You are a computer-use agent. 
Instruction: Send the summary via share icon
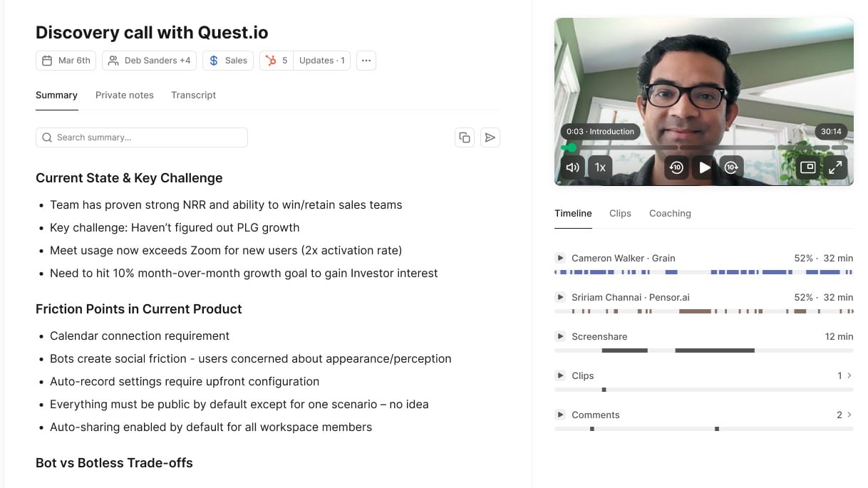click(x=490, y=137)
